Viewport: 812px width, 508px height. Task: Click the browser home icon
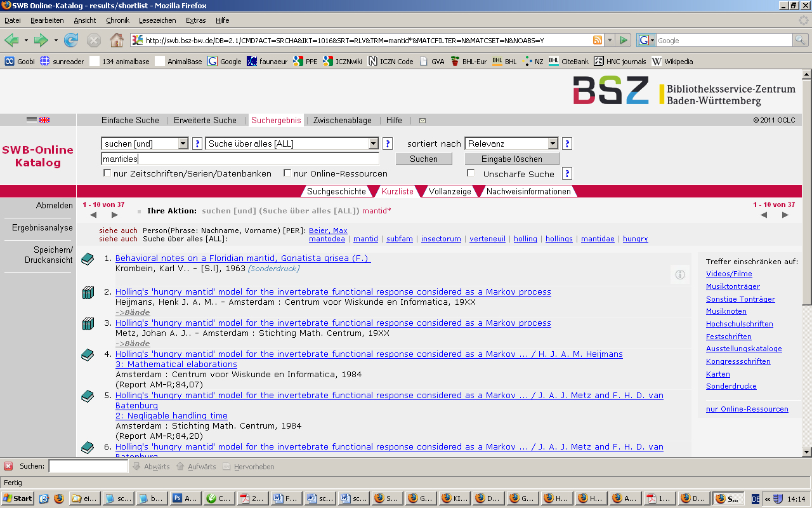tap(117, 41)
